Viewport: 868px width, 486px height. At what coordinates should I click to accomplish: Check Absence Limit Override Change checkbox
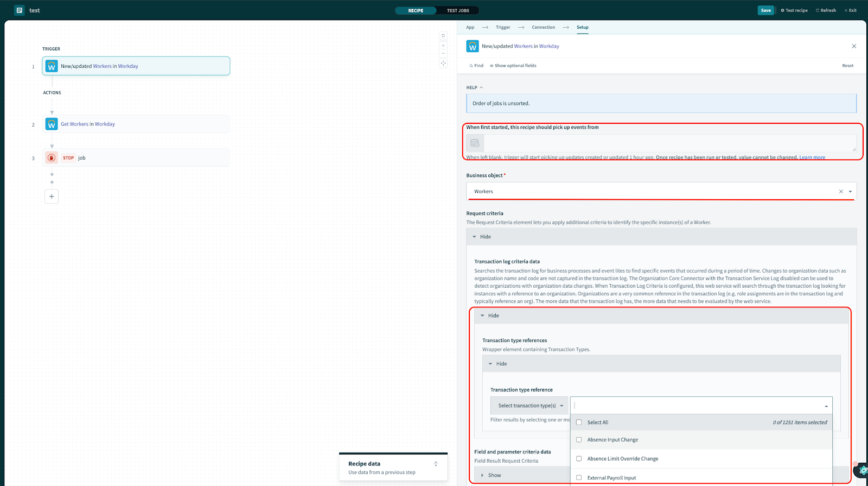coord(579,459)
